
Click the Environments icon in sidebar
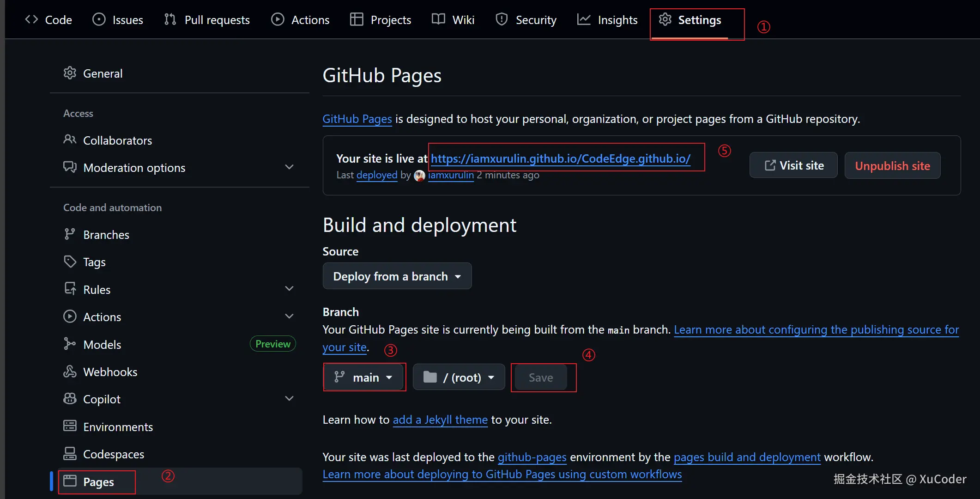pos(70,426)
